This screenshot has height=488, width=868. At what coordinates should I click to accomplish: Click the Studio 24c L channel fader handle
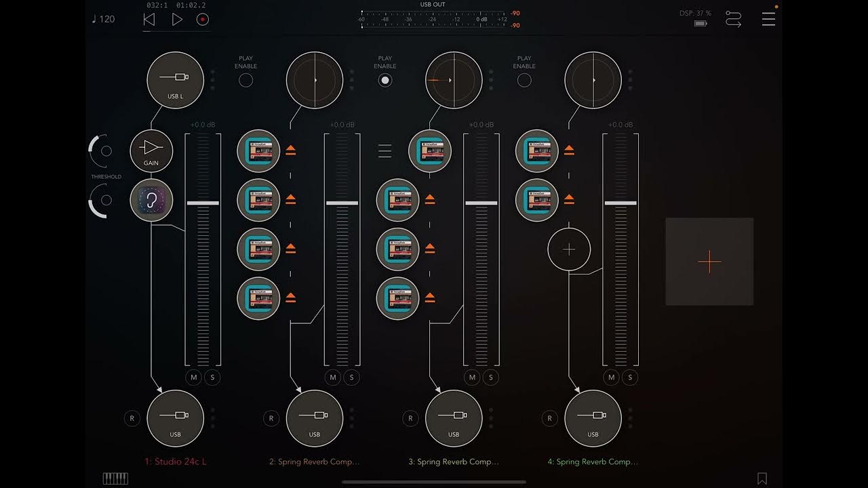pyautogui.click(x=203, y=203)
